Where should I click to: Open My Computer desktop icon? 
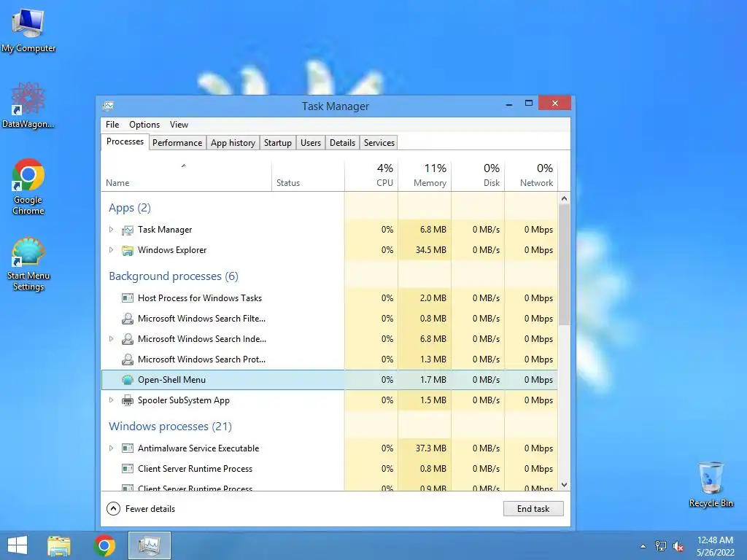click(x=28, y=29)
